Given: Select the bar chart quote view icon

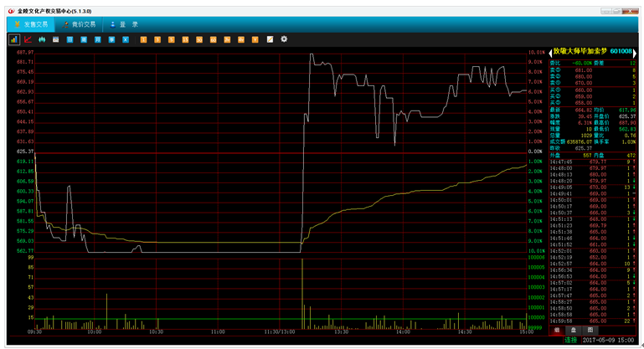Looking at the screenshot, I should click(x=14, y=39).
